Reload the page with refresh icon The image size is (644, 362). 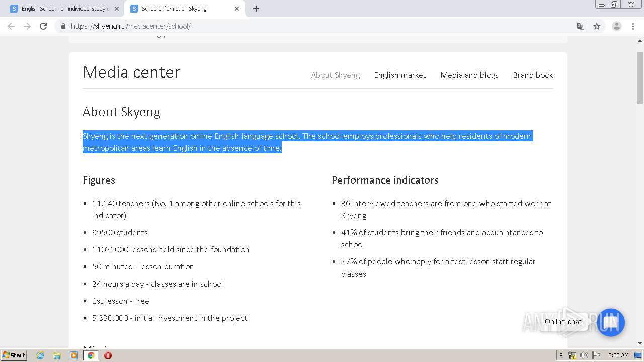click(x=43, y=26)
